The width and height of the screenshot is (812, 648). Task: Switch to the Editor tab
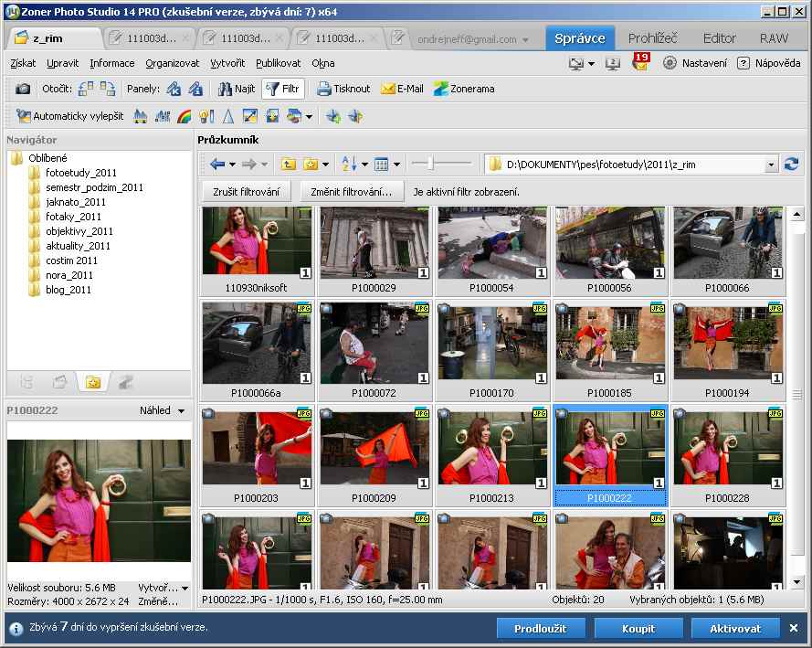tap(719, 38)
